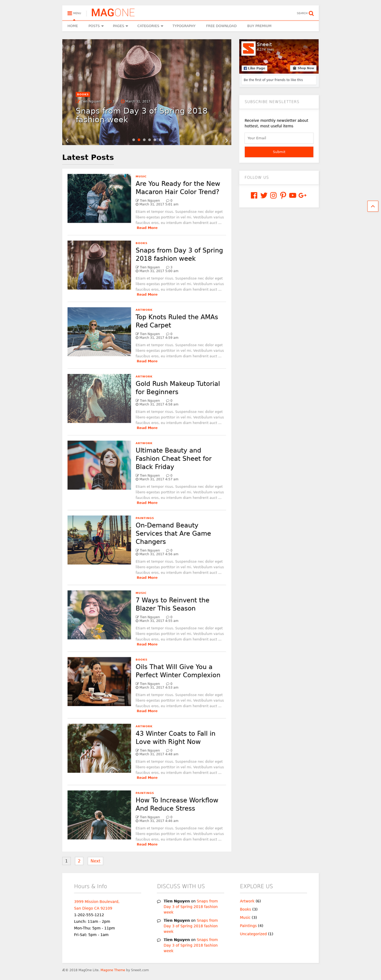Expand the Categories dropdown menu
This screenshot has height=980, width=381.
(x=150, y=26)
